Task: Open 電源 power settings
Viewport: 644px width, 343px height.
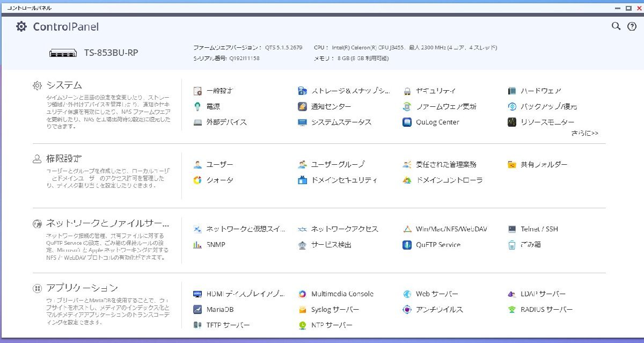Action: (207, 106)
